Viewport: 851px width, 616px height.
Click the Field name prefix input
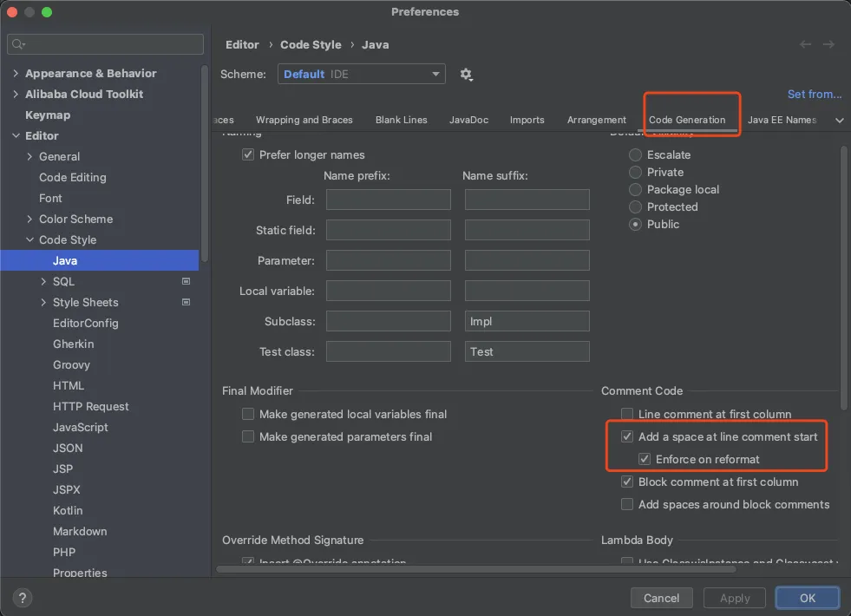(388, 200)
